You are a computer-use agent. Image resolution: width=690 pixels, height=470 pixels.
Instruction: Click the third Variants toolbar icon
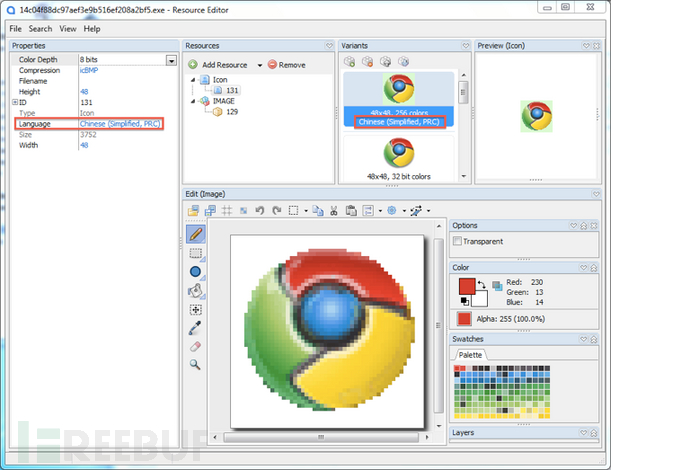pos(385,62)
